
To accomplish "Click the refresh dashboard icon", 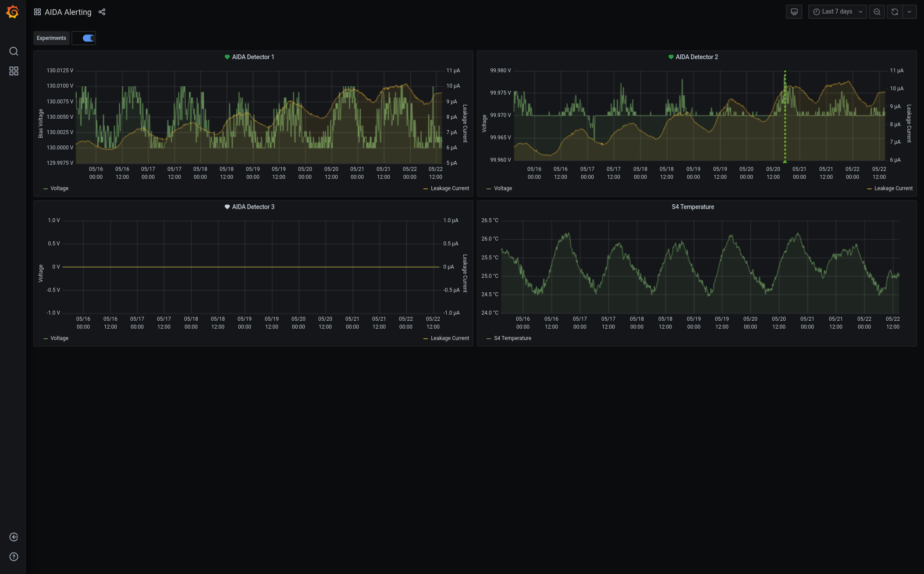I will pyautogui.click(x=895, y=12).
